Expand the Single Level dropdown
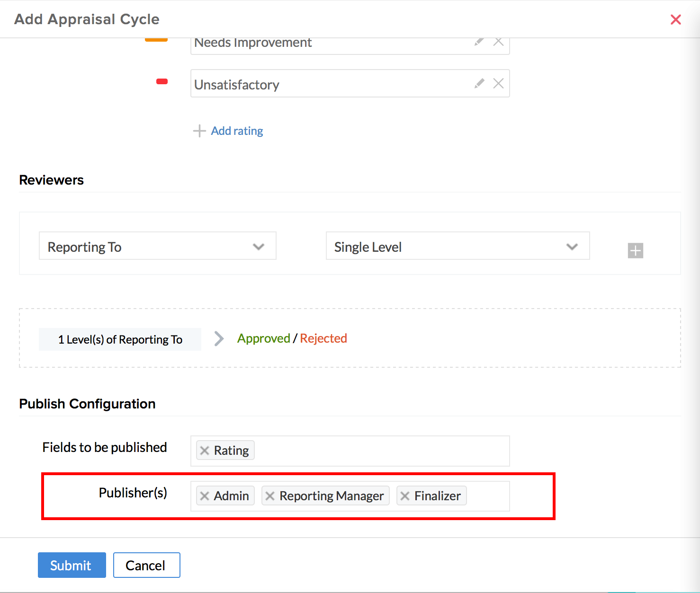 click(458, 246)
